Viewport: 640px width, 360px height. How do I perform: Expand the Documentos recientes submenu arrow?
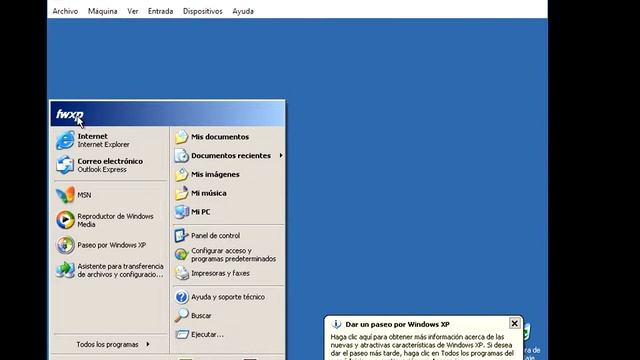[x=281, y=156]
